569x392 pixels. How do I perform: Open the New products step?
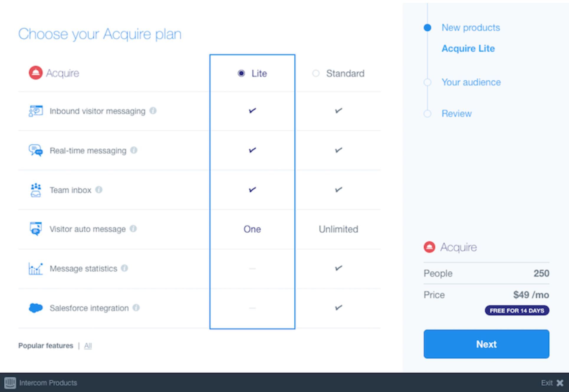(x=471, y=28)
